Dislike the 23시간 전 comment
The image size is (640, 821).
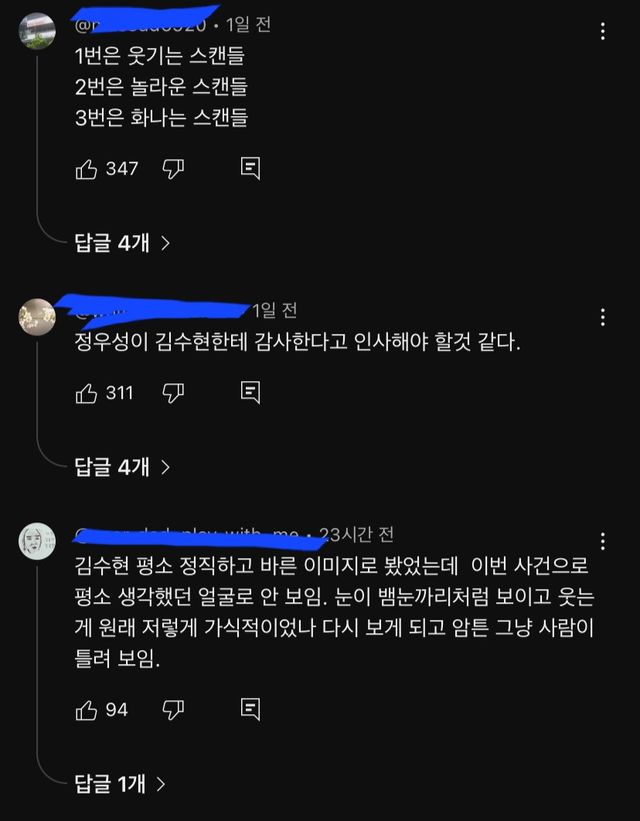[x=173, y=710]
